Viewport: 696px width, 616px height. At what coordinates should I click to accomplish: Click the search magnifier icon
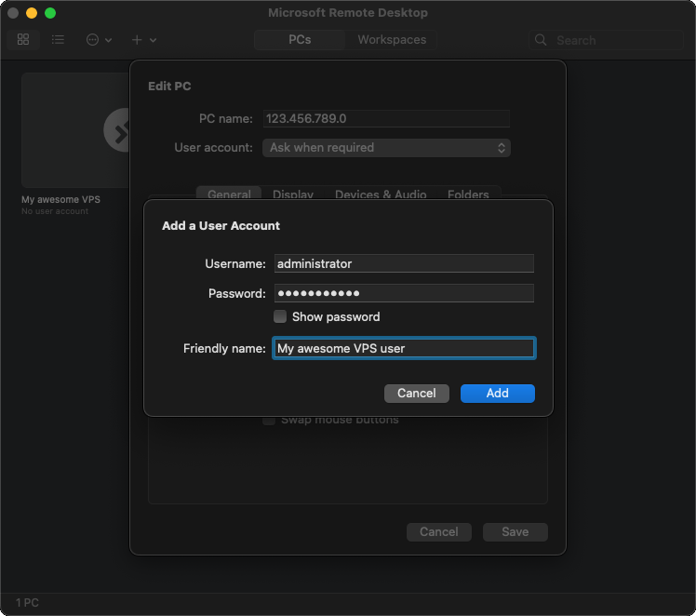(542, 41)
